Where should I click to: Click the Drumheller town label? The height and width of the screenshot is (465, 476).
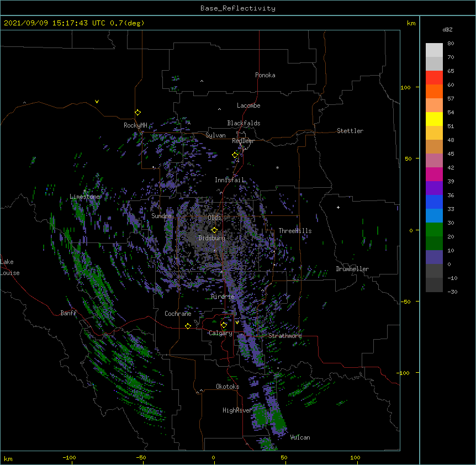(352, 269)
